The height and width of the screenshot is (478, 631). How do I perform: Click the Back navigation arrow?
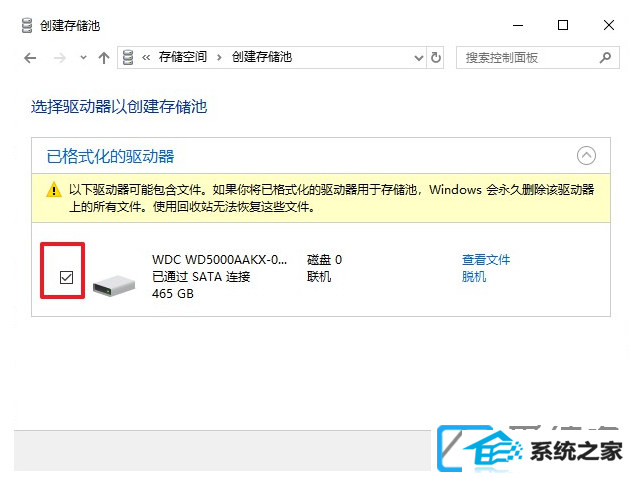point(30,58)
